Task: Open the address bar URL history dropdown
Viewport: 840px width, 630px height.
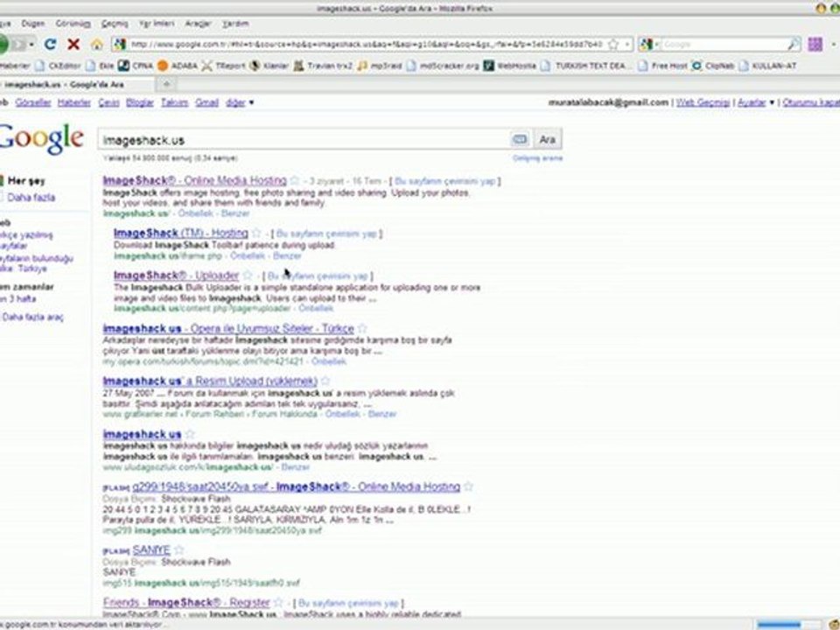Action: 626,44
